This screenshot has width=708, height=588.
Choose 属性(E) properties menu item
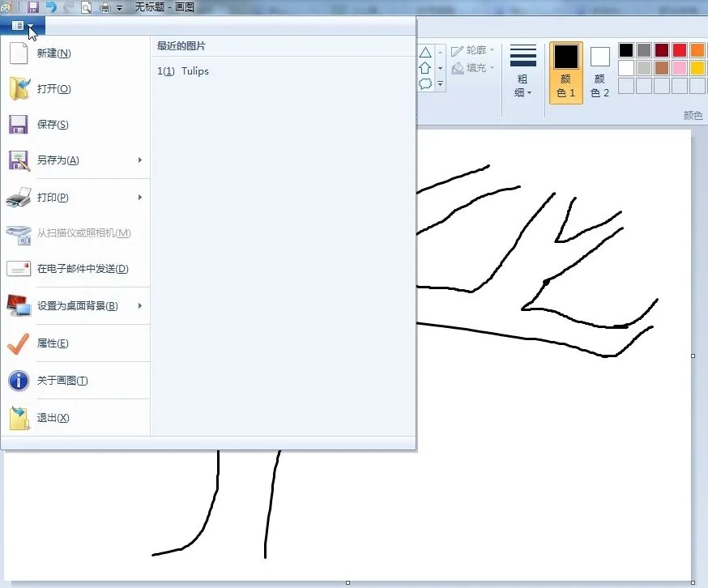pos(53,343)
